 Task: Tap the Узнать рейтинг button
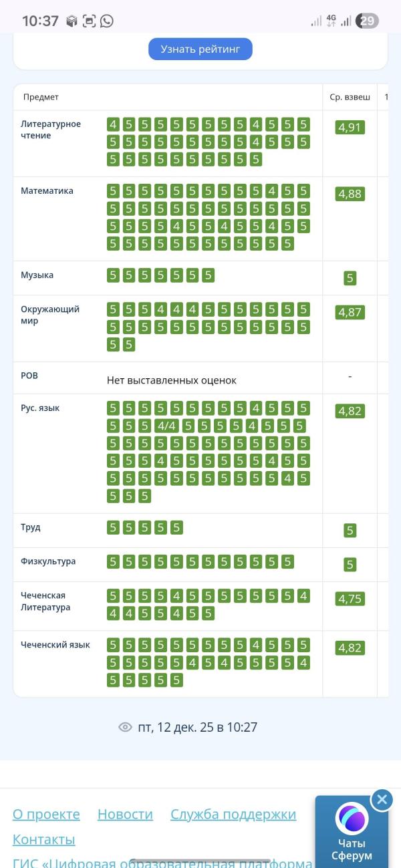[200, 49]
